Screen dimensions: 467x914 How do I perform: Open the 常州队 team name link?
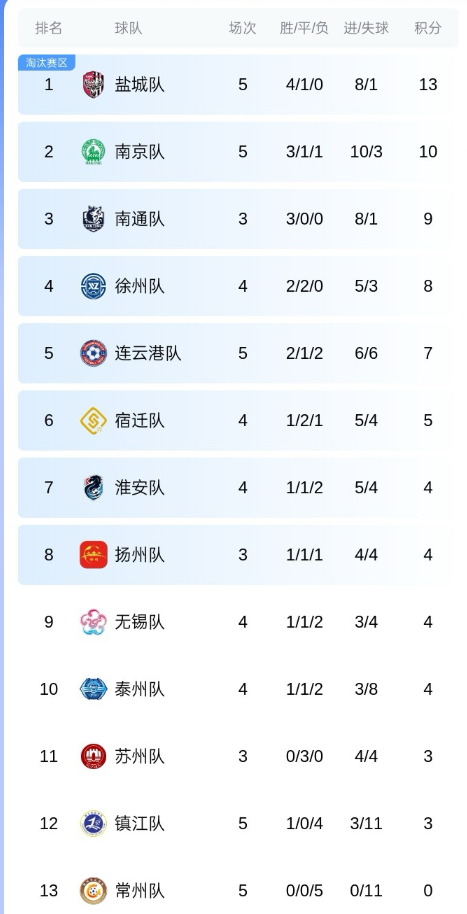pyautogui.click(x=139, y=891)
